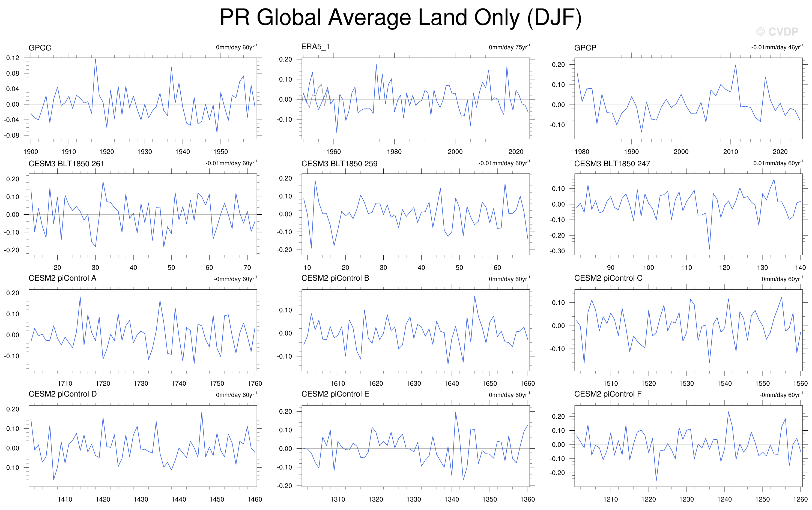Click the CESM2 piControl B title

[335, 278]
